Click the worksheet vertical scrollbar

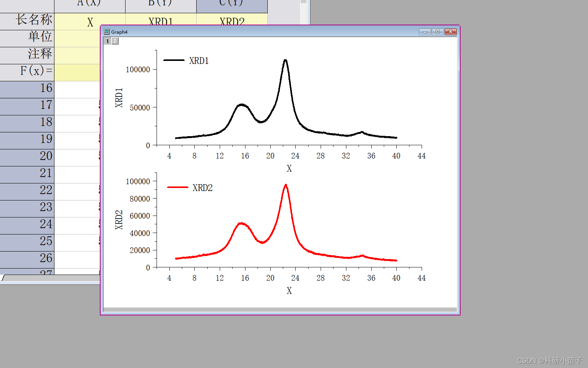pos(303,13)
